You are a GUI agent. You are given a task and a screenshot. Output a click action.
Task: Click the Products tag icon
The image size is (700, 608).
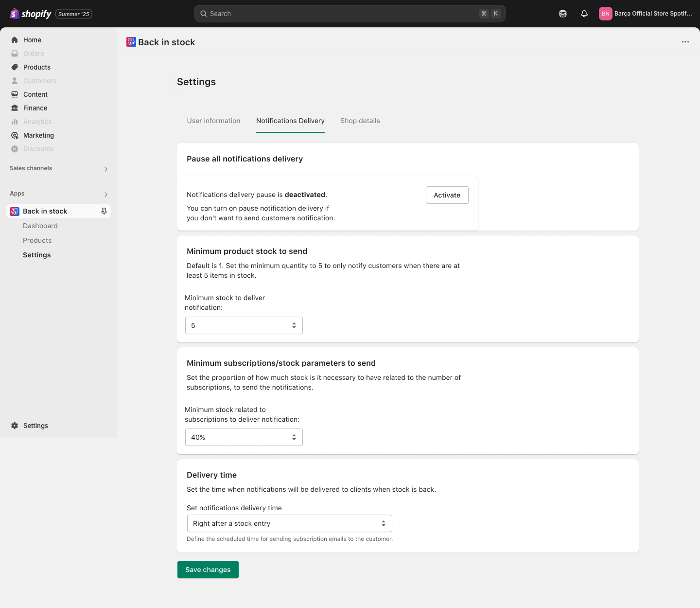point(15,67)
